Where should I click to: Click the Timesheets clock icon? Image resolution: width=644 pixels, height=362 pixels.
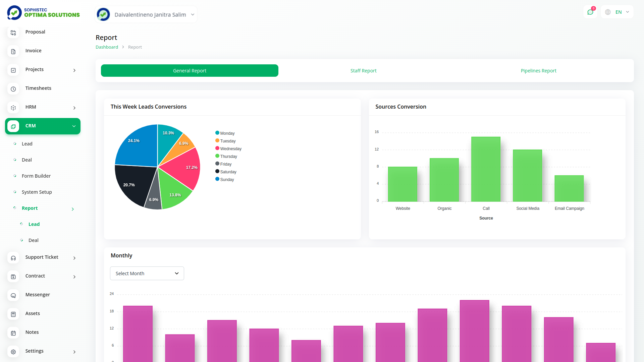click(13, 89)
